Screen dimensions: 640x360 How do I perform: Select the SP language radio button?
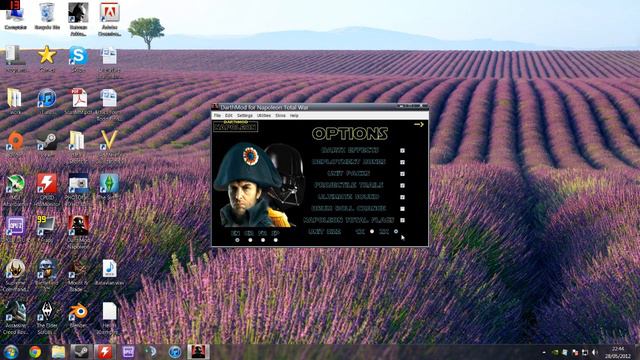276,240
